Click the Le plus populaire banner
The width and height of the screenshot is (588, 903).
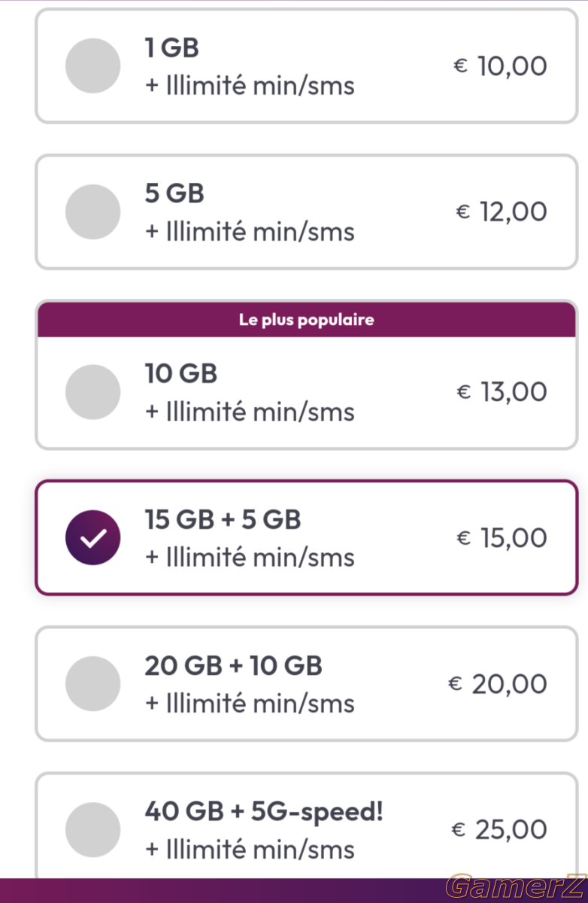(x=306, y=320)
